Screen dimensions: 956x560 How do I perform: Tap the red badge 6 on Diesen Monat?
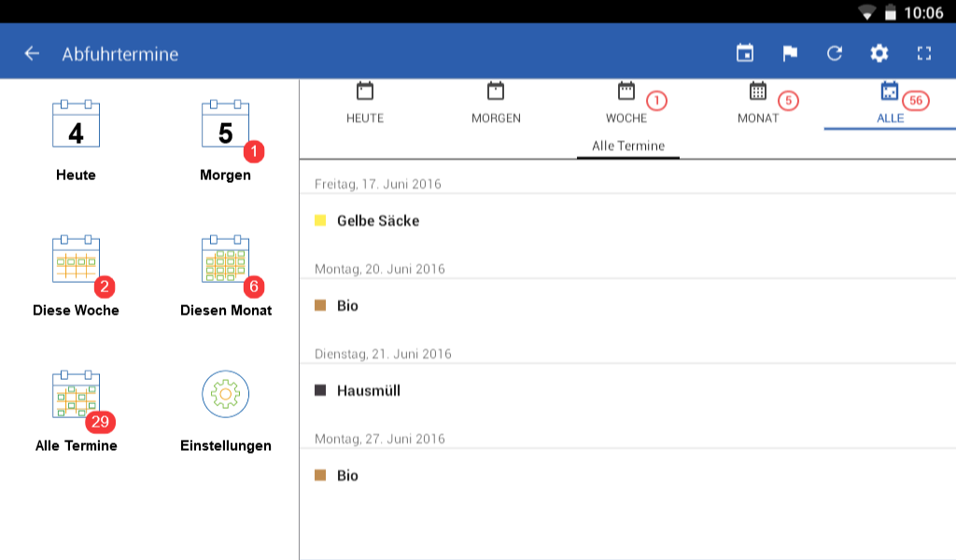(254, 287)
